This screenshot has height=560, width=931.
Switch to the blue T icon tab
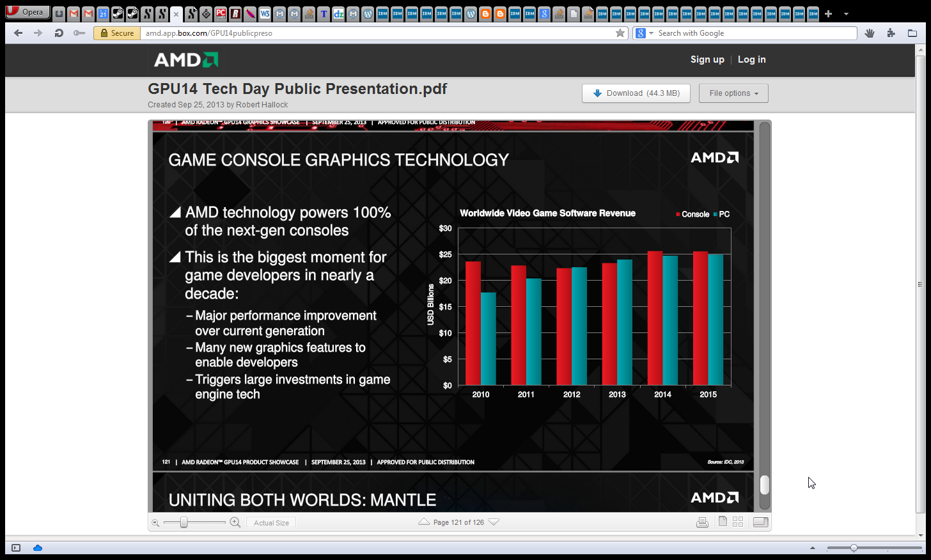pos(324,13)
